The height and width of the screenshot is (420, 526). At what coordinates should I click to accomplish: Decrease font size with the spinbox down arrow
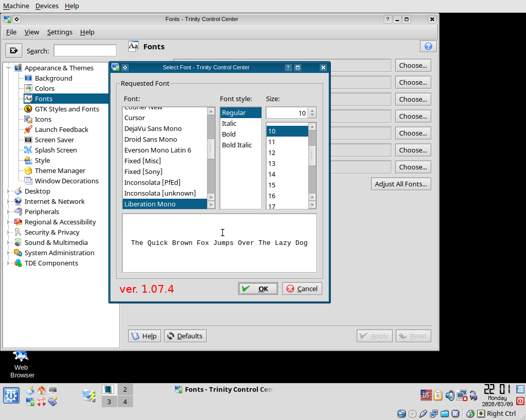click(x=312, y=116)
